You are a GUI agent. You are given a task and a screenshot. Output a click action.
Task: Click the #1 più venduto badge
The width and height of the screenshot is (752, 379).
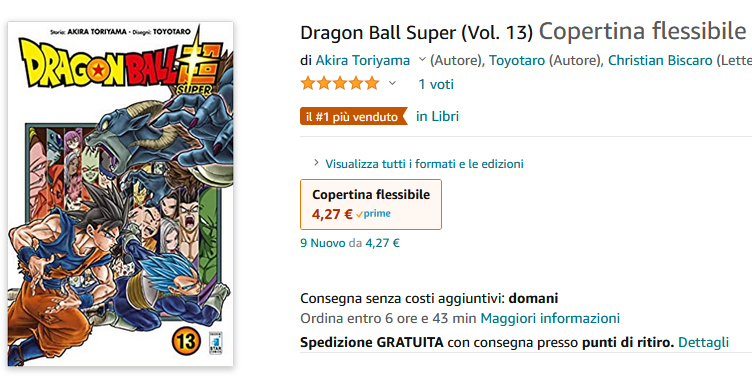(353, 117)
